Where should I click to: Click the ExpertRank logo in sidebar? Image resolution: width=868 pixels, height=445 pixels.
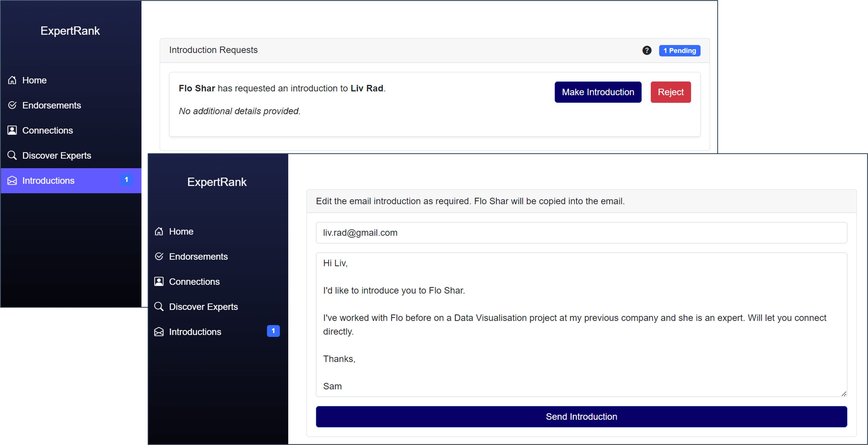click(x=70, y=31)
